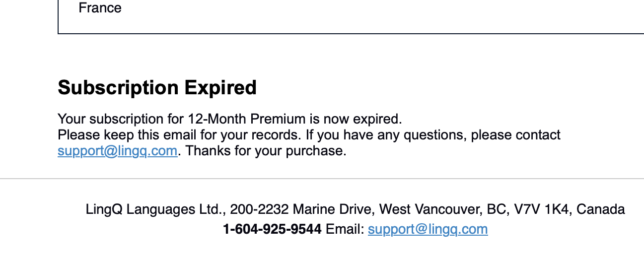
Task: Click the phone number 1-604-925-9544
Action: click(272, 229)
